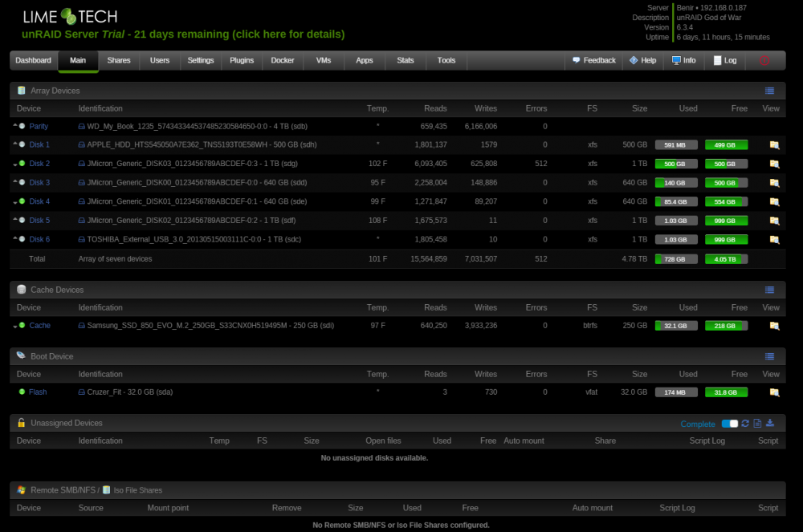The height and width of the screenshot is (532, 803).
Task: Open the Disk 6 device link
Action: click(x=39, y=239)
